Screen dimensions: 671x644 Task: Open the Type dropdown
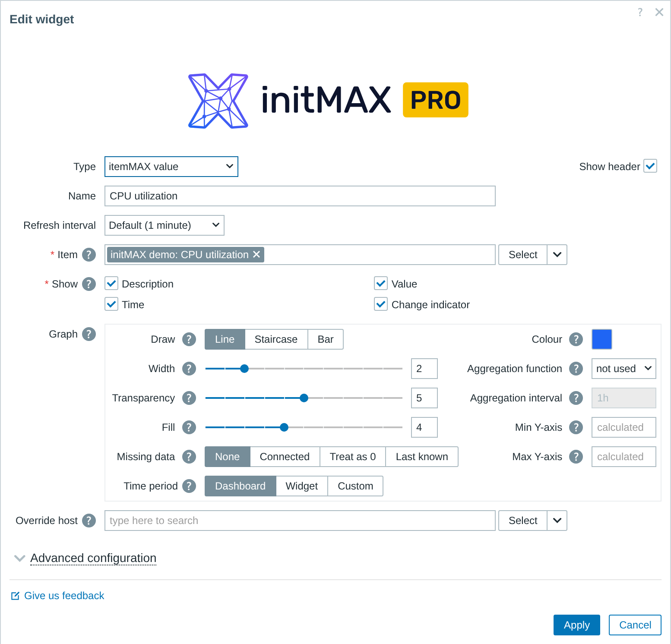pos(171,167)
